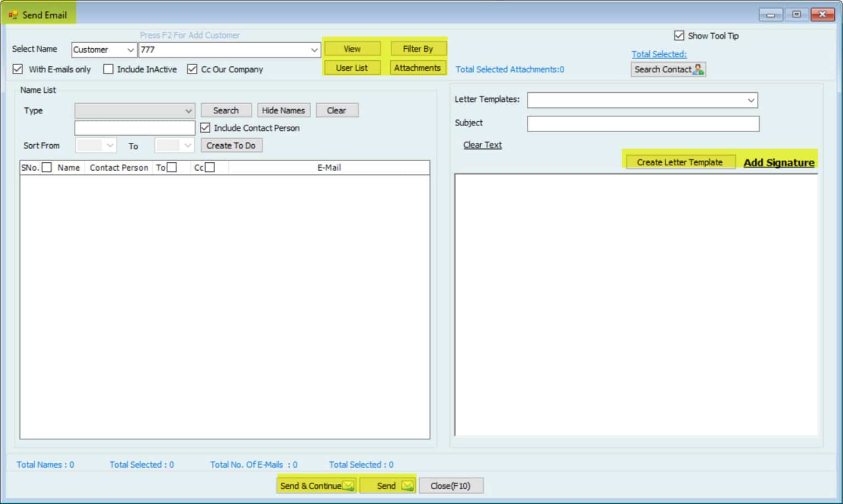The height and width of the screenshot is (504, 843).
Task: Click the View button
Action: click(352, 49)
